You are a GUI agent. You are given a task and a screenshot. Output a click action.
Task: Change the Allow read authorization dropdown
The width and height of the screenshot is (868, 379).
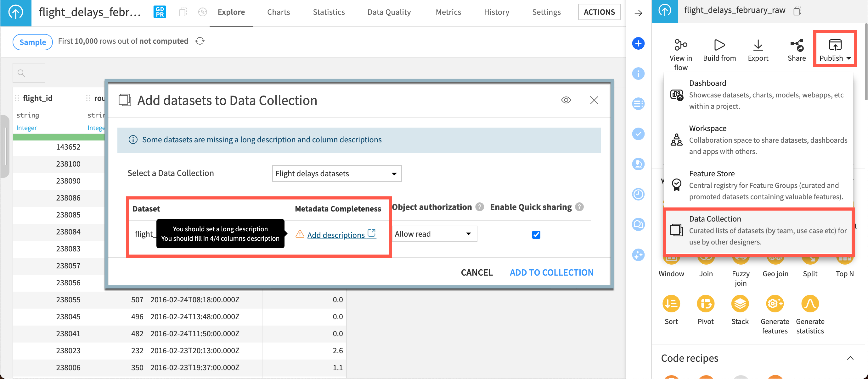point(434,233)
